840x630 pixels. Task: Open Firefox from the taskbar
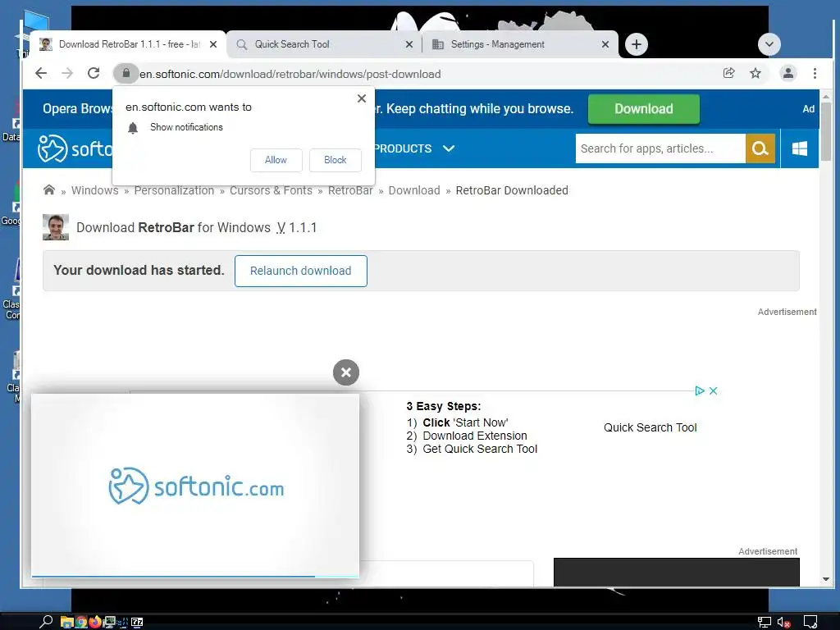(95, 622)
